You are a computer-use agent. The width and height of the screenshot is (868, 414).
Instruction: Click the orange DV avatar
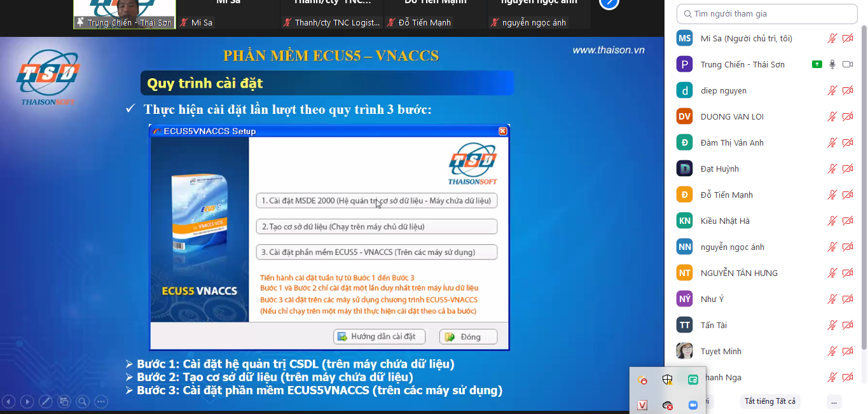pos(685,116)
